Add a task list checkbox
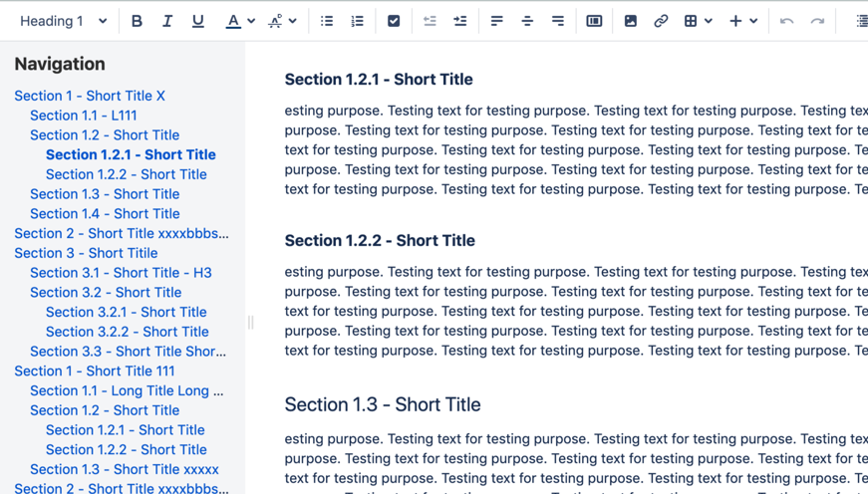The width and height of the screenshot is (868, 494). [x=394, y=21]
